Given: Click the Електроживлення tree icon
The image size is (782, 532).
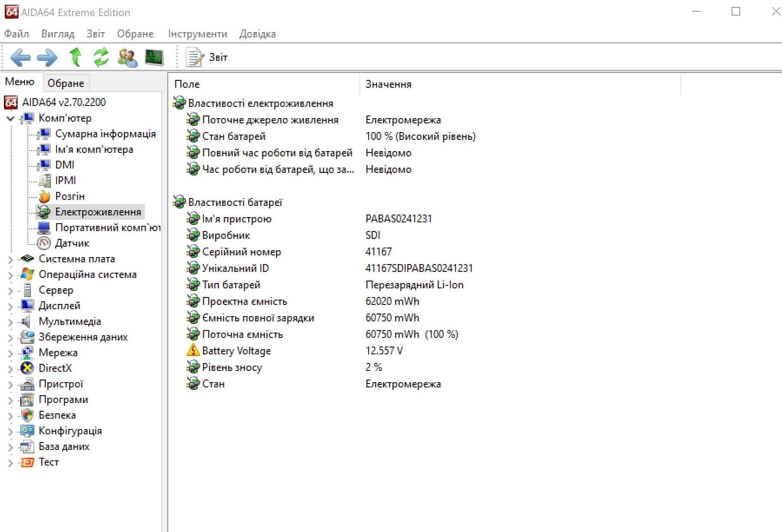Looking at the screenshot, I should click(44, 212).
